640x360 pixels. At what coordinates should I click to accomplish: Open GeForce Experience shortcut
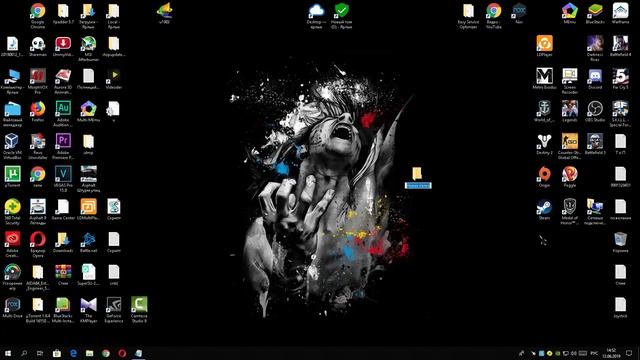114,309
